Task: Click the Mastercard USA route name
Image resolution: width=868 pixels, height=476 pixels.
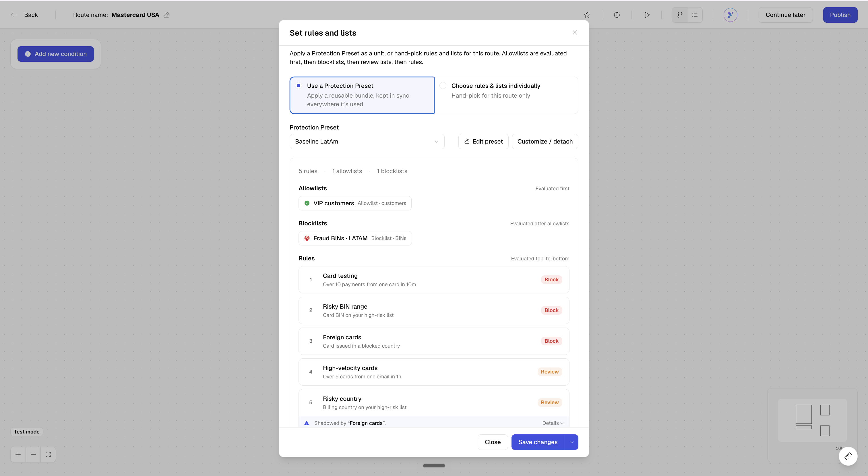Action: pyautogui.click(x=135, y=15)
